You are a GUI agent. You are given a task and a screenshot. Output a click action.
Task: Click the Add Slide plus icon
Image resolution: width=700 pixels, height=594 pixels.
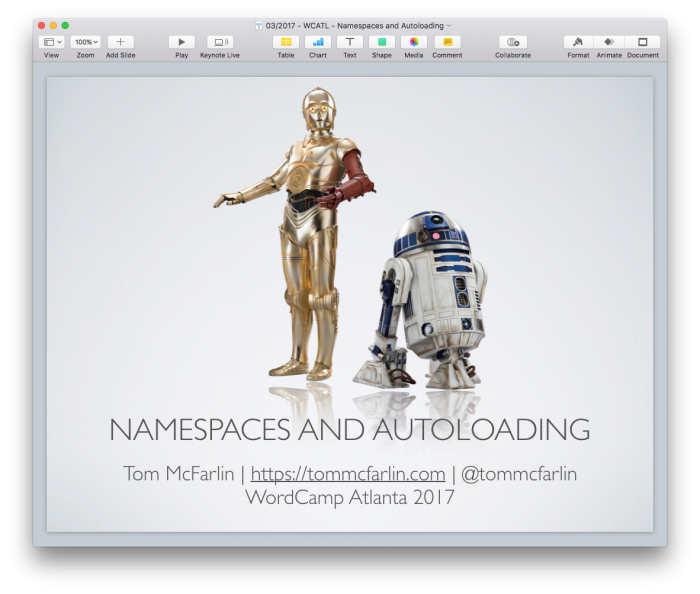pos(120,42)
